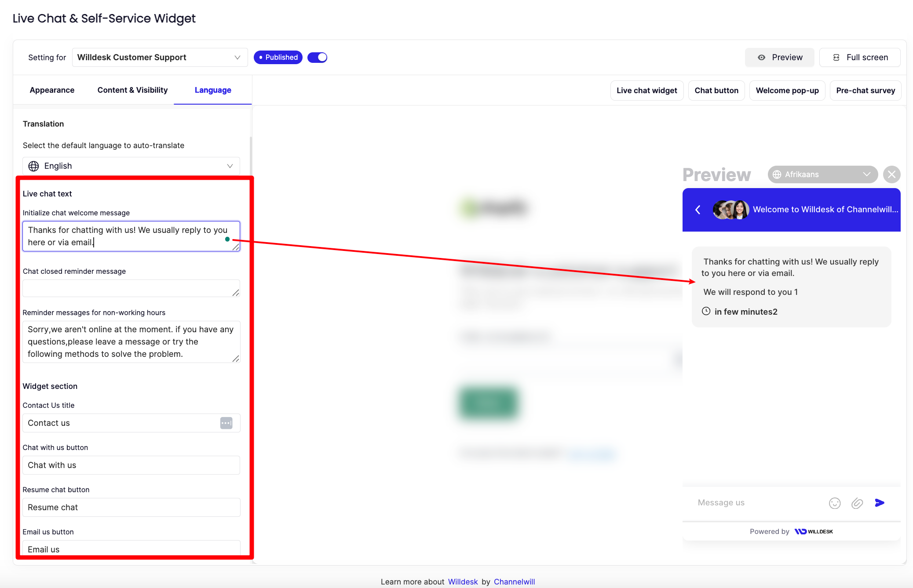The width and height of the screenshot is (913, 588).
Task: Click the Willdesk logo in Powered by
Action: [814, 531]
